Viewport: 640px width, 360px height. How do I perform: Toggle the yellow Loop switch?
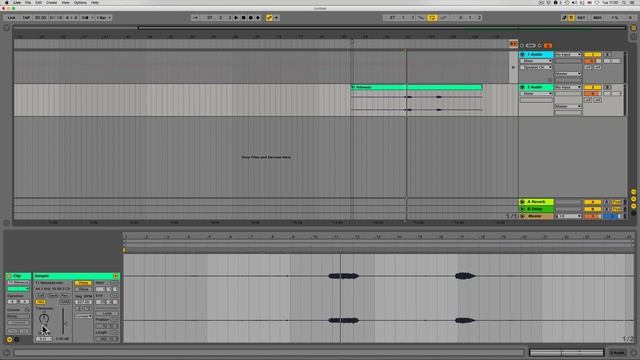(x=432, y=18)
